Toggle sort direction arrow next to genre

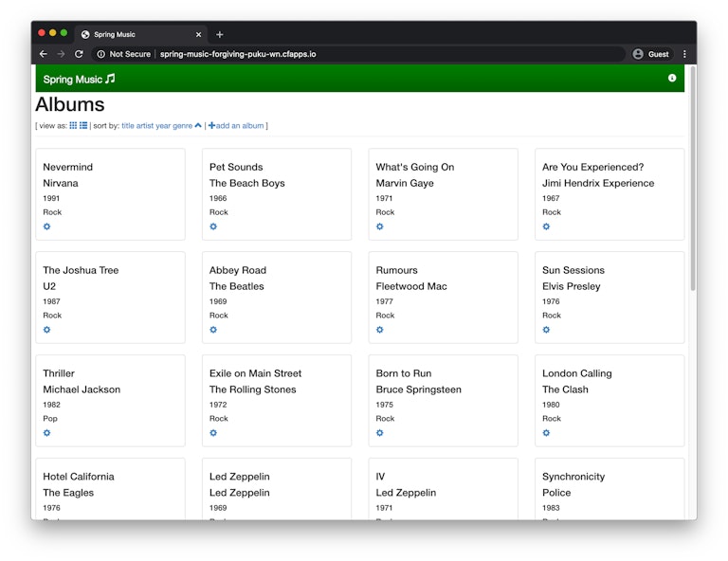pos(198,125)
